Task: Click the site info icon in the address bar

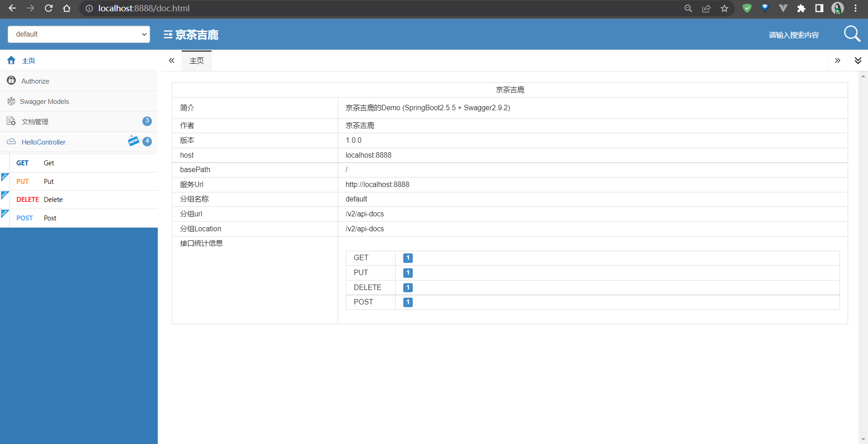Action: (89, 9)
